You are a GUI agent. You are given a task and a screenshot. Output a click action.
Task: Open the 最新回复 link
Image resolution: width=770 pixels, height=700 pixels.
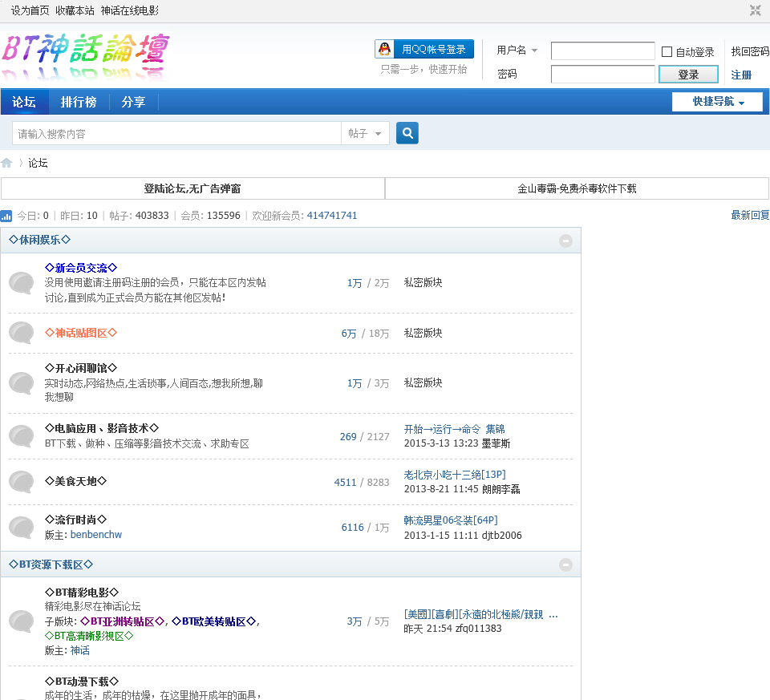tap(750, 215)
